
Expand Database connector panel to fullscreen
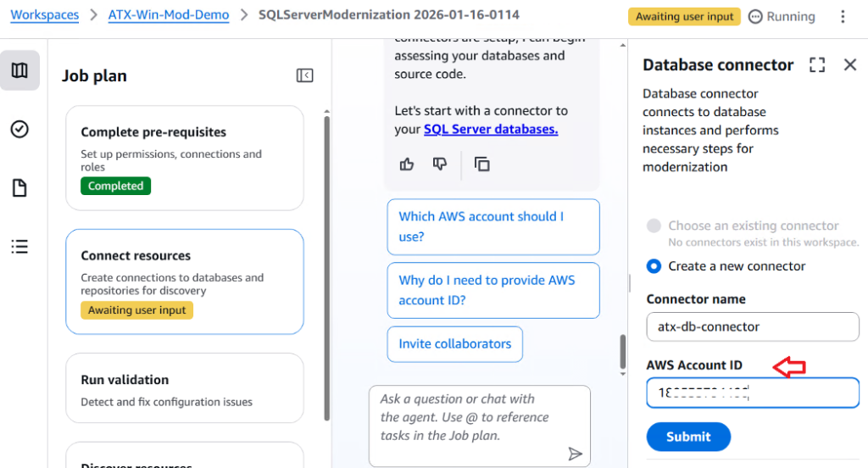pos(817,65)
